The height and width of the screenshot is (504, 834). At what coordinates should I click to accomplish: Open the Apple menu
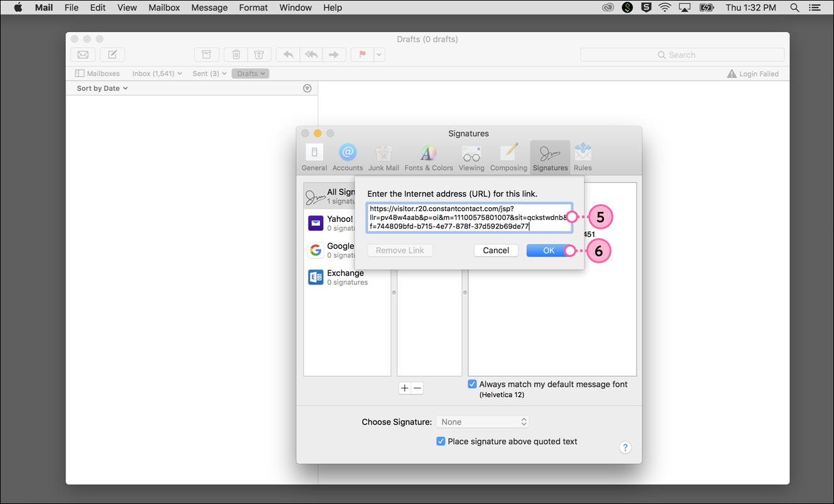click(x=18, y=8)
